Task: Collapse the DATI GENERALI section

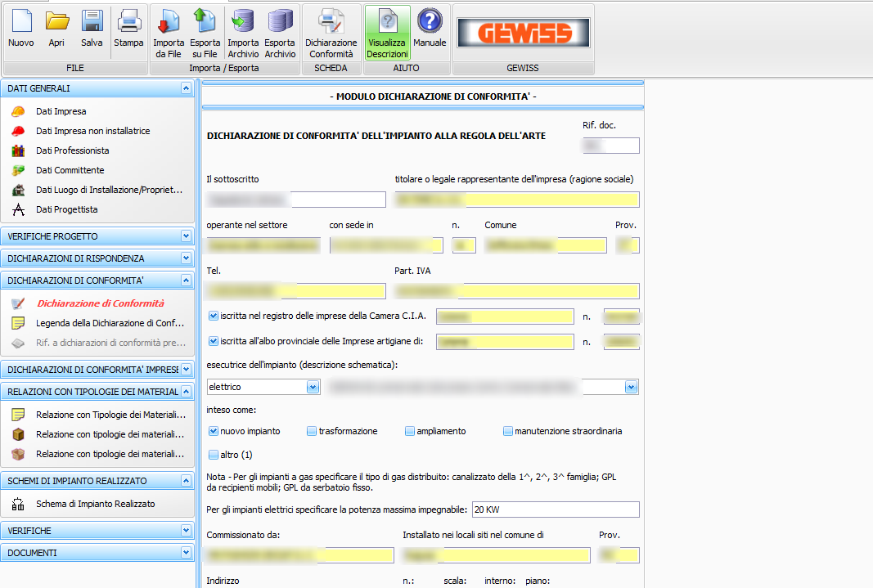Action: (186, 88)
